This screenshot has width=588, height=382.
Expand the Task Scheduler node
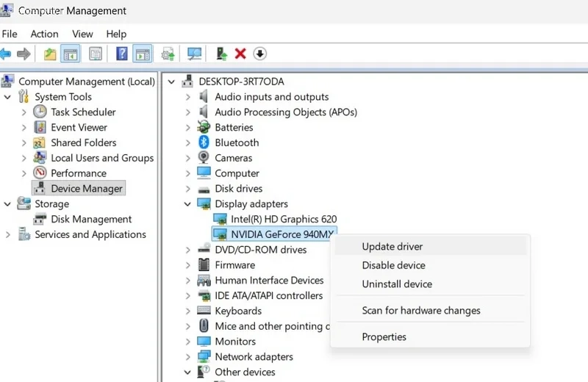coord(24,112)
